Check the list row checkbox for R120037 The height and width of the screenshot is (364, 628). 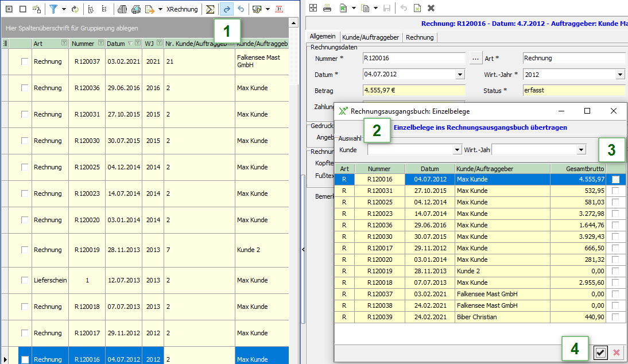pyautogui.click(x=25, y=61)
